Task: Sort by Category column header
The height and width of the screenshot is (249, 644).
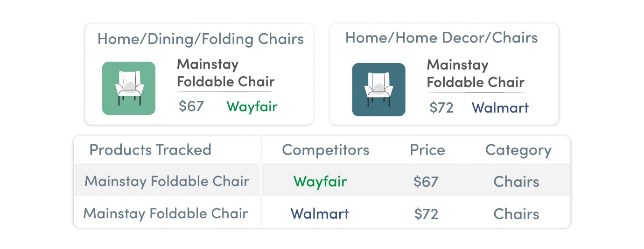Action: tap(518, 150)
